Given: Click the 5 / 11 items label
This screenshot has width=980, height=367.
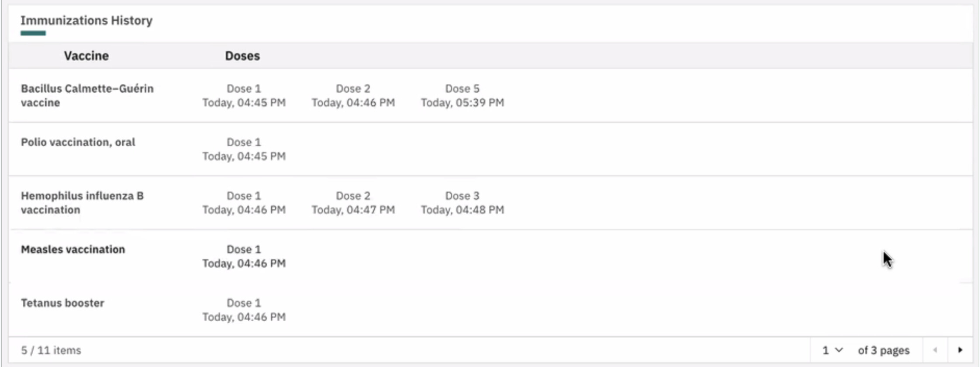Looking at the screenshot, I should [x=51, y=350].
